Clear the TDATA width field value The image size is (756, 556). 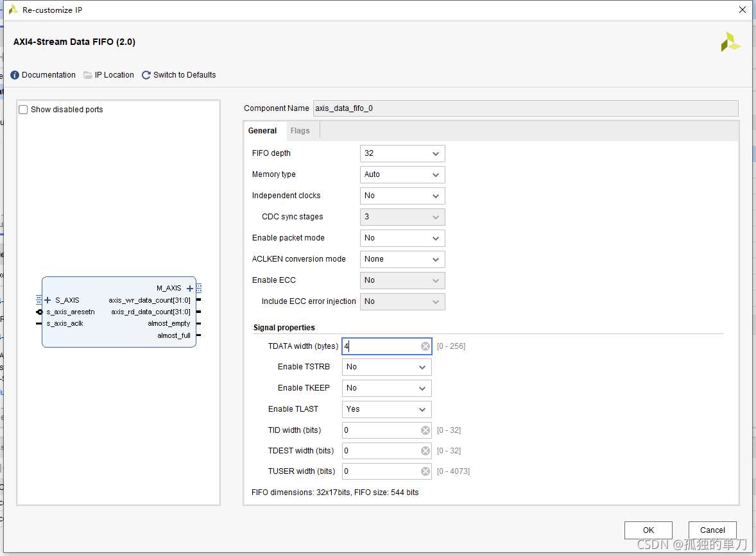point(425,346)
